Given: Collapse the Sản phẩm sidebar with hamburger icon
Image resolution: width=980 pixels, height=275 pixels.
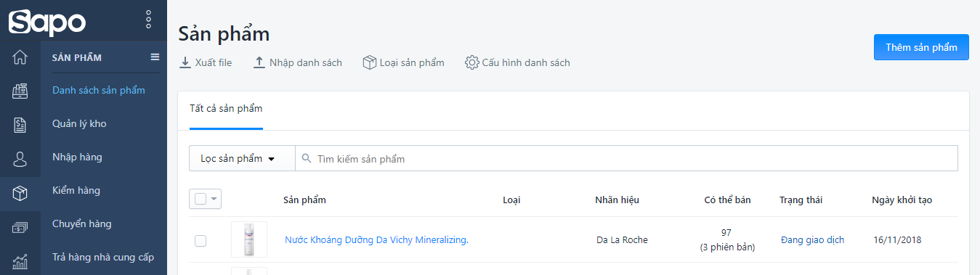Looking at the screenshot, I should coord(155,57).
